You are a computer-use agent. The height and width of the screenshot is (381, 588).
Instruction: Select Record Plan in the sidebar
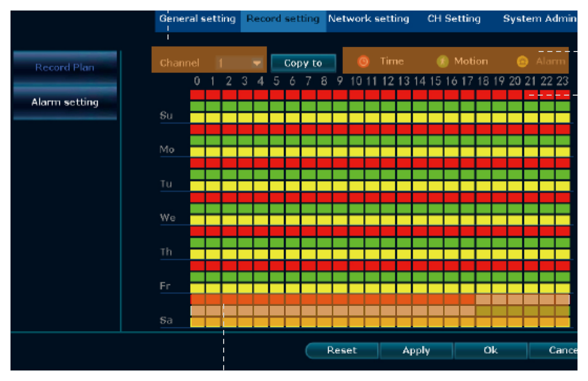65,67
